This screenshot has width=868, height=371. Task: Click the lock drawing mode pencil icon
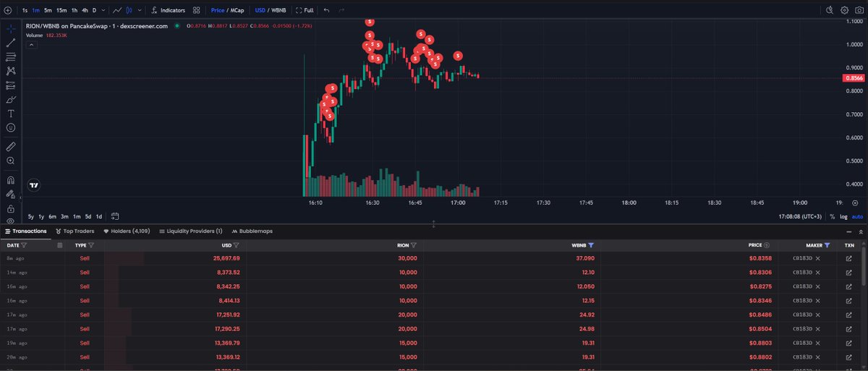[x=11, y=194]
